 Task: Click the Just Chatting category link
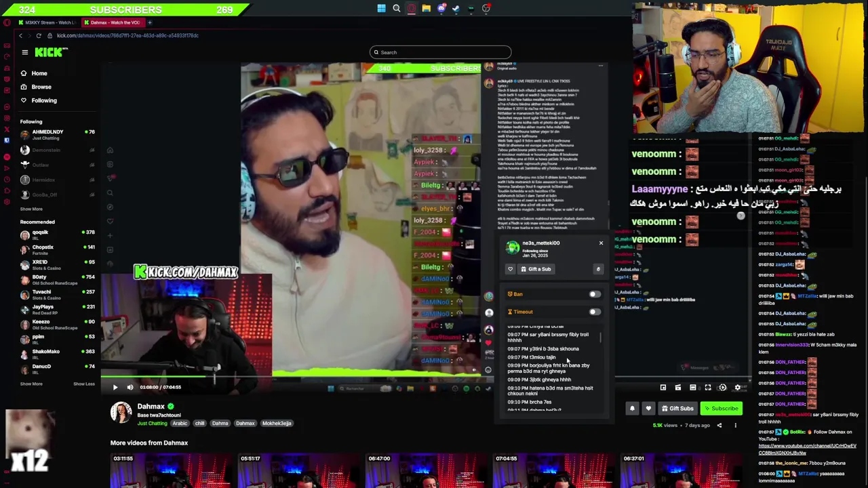153,424
